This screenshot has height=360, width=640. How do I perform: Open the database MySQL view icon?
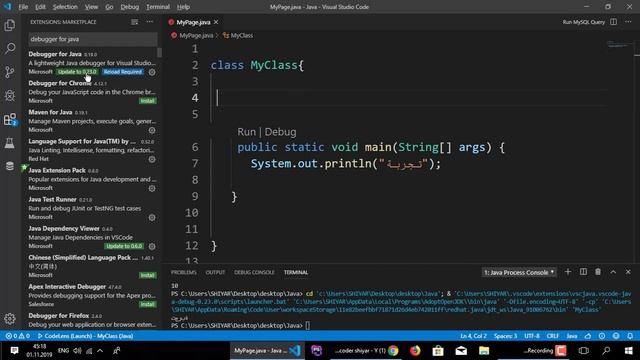click(9, 166)
